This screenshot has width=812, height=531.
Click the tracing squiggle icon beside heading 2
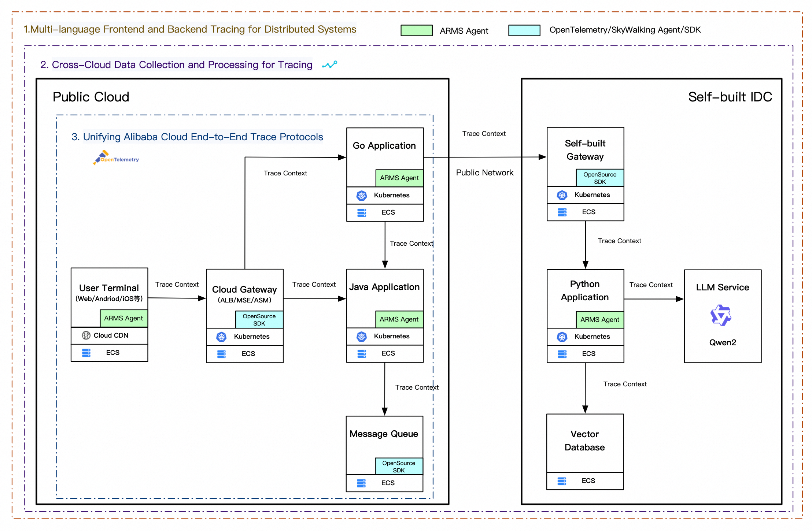point(329,65)
